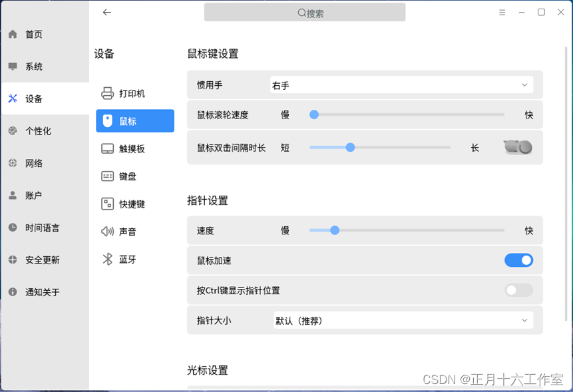Click the monitor icon beside 系统
The image size is (573, 392).
13,66
